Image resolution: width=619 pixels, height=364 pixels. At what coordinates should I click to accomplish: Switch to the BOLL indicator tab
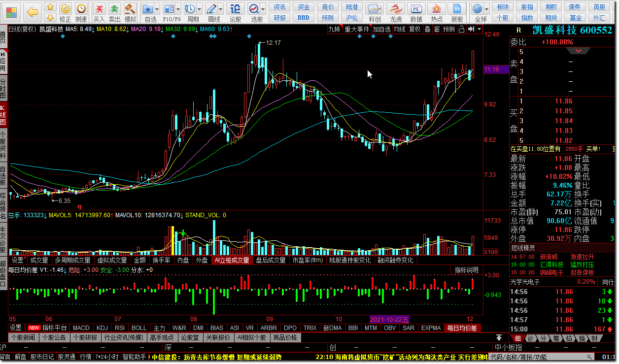[139, 328]
